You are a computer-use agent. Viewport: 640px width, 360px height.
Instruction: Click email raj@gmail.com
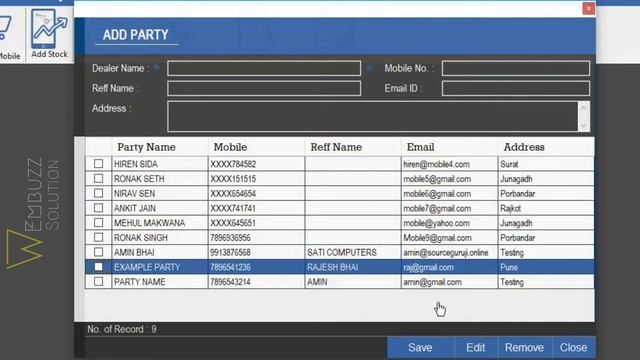[428, 267]
